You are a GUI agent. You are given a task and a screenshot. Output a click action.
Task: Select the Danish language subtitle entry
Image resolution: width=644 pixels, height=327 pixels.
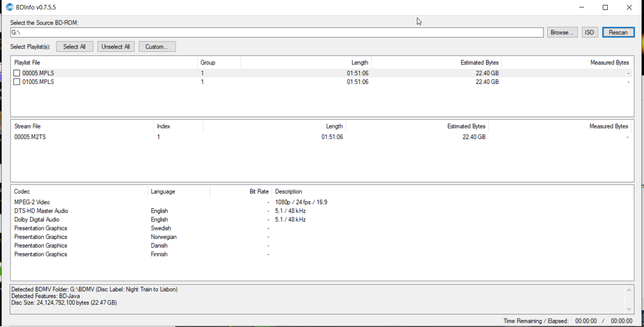coord(159,246)
